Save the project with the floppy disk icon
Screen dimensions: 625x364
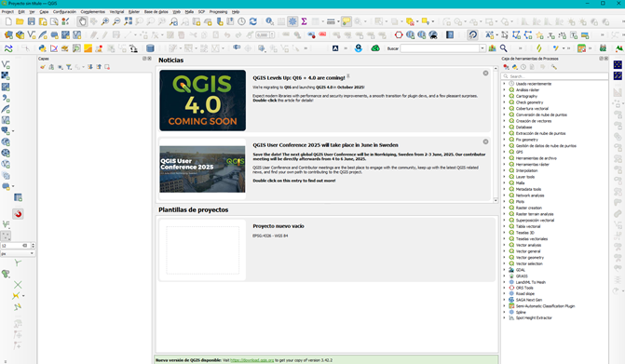click(x=31, y=21)
